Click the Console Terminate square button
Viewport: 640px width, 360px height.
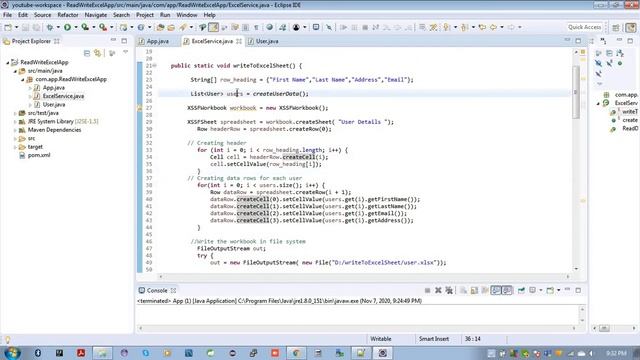coord(427,290)
